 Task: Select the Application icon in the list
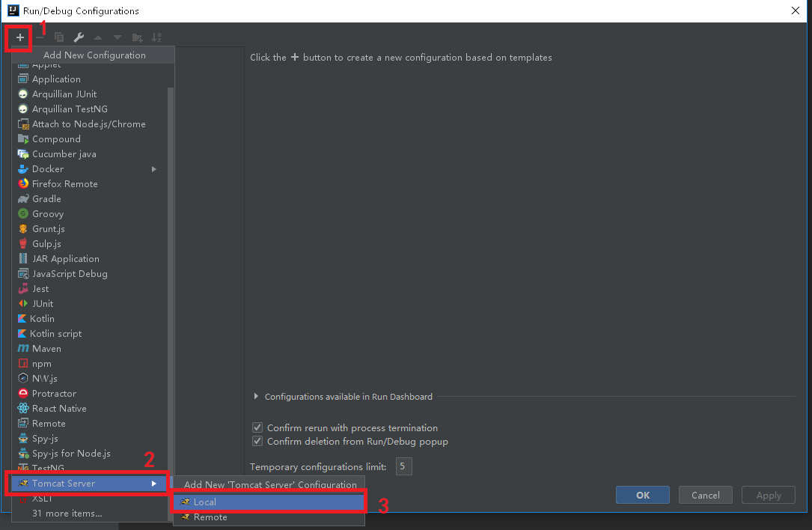[22, 79]
